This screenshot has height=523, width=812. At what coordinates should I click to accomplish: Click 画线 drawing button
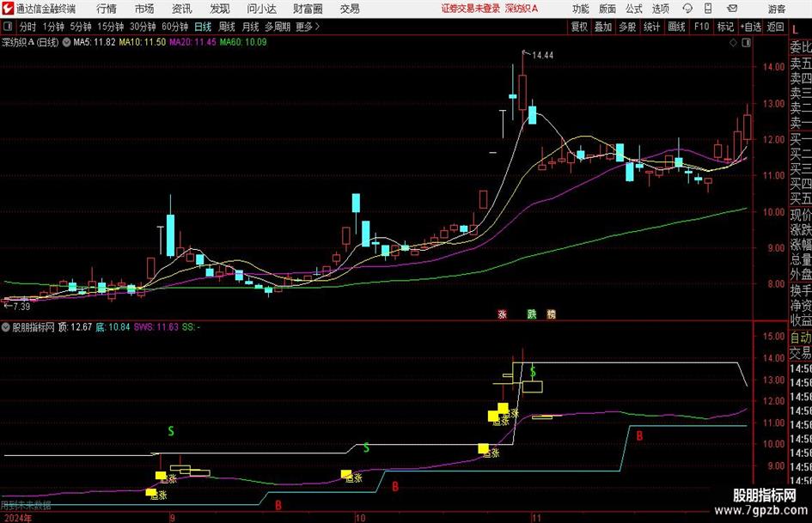pos(676,27)
